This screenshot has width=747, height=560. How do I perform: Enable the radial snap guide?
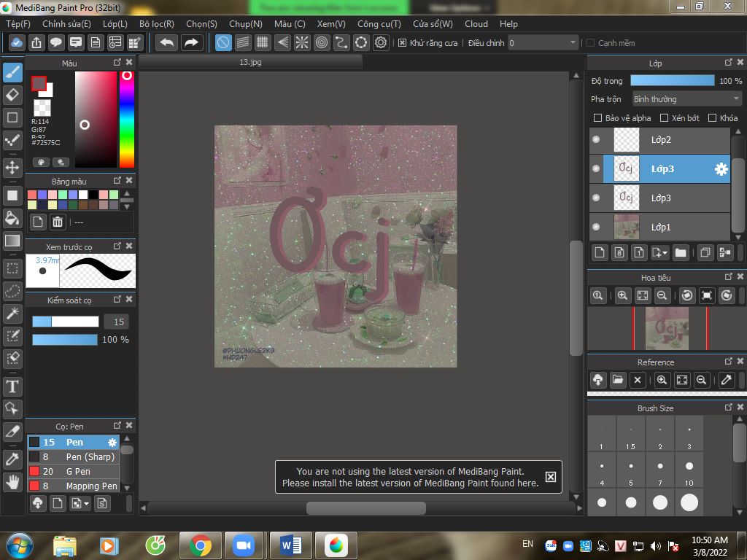(302, 43)
